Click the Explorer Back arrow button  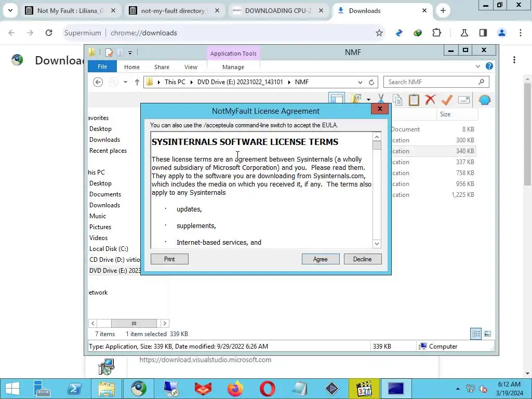(x=98, y=82)
